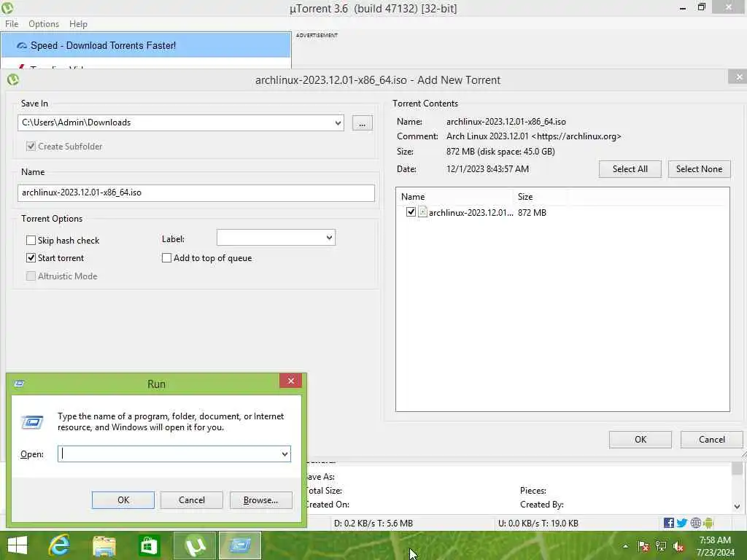Click the Speed gauge icon in sidebar

coord(22,46)
